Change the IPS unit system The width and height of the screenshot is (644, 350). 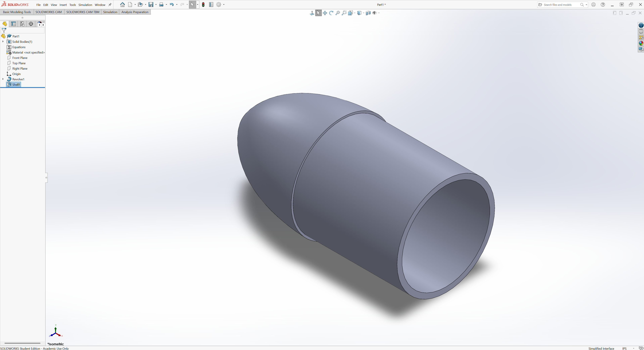pos(624,348)
